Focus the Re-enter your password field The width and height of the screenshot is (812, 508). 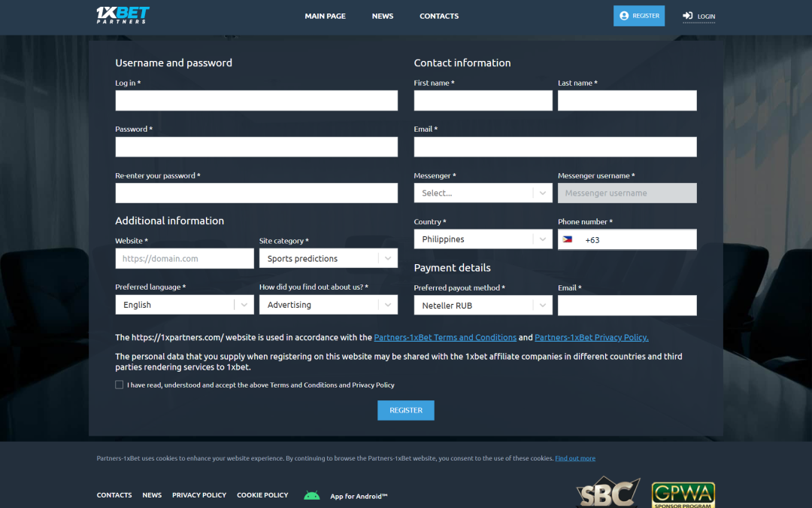coord(256,193)
